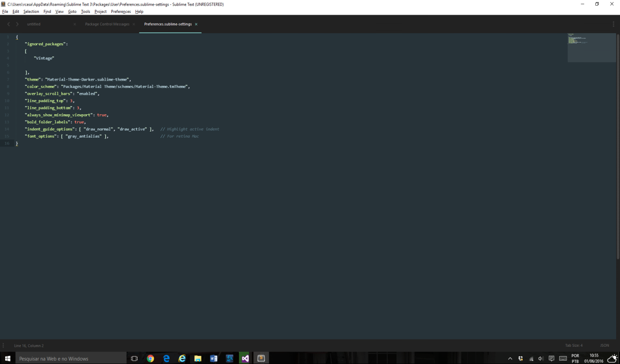Click the "line_padding_top" key
620x364 pixels.
pos(45,101)
